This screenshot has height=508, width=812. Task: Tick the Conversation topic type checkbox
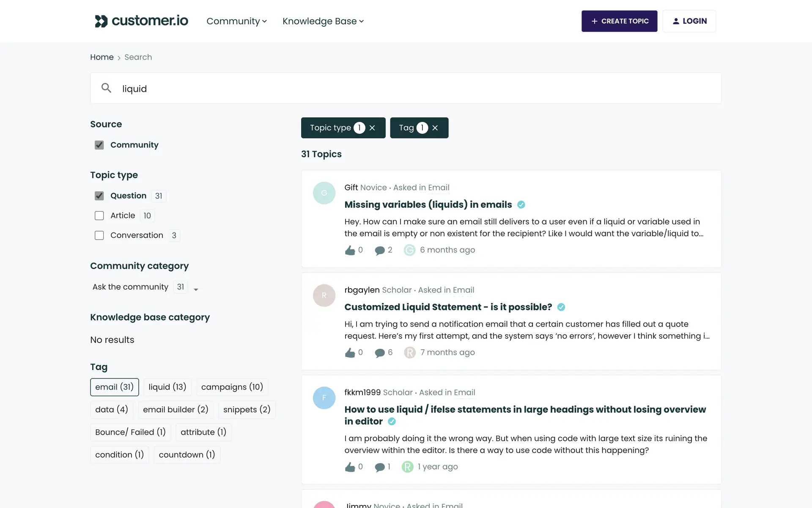[99, 235]
